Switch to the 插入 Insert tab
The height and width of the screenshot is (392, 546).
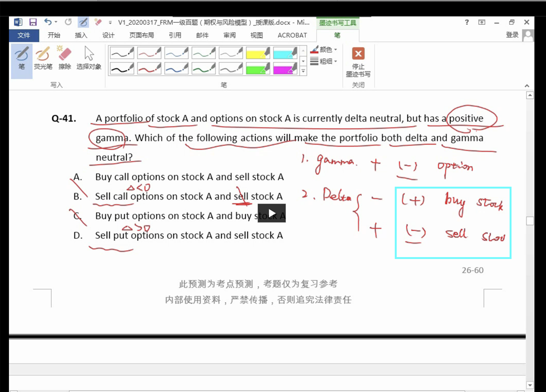tap(81, 35)
